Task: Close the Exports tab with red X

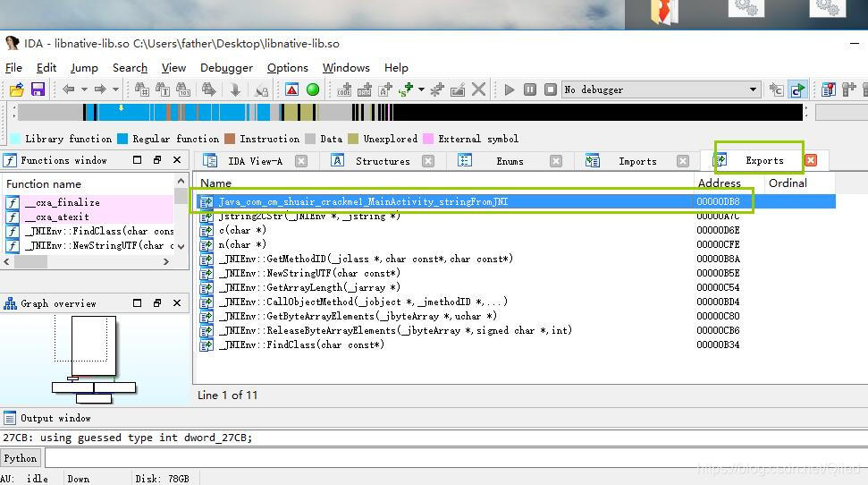Action: [x=811, y=160]
